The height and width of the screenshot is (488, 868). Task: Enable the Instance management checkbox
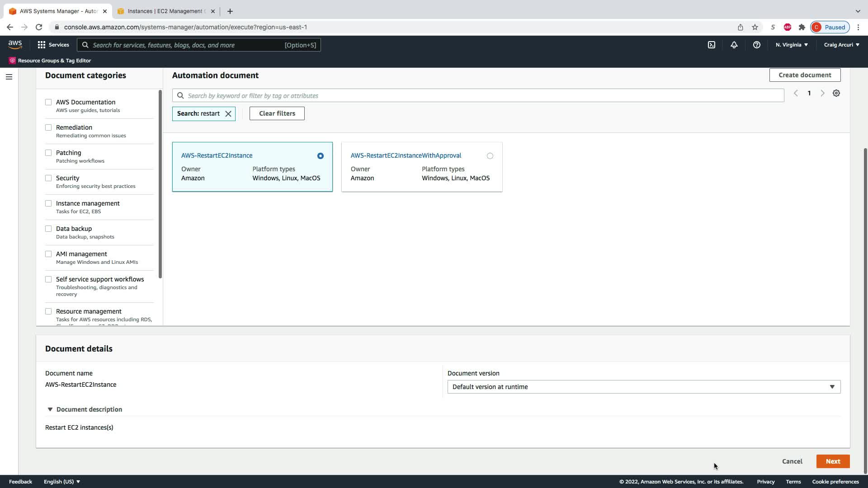click(x=48, y=203)
